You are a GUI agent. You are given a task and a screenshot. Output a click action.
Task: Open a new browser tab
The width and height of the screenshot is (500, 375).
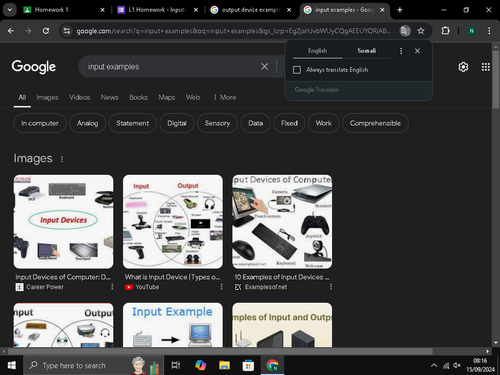click(400, 10)
